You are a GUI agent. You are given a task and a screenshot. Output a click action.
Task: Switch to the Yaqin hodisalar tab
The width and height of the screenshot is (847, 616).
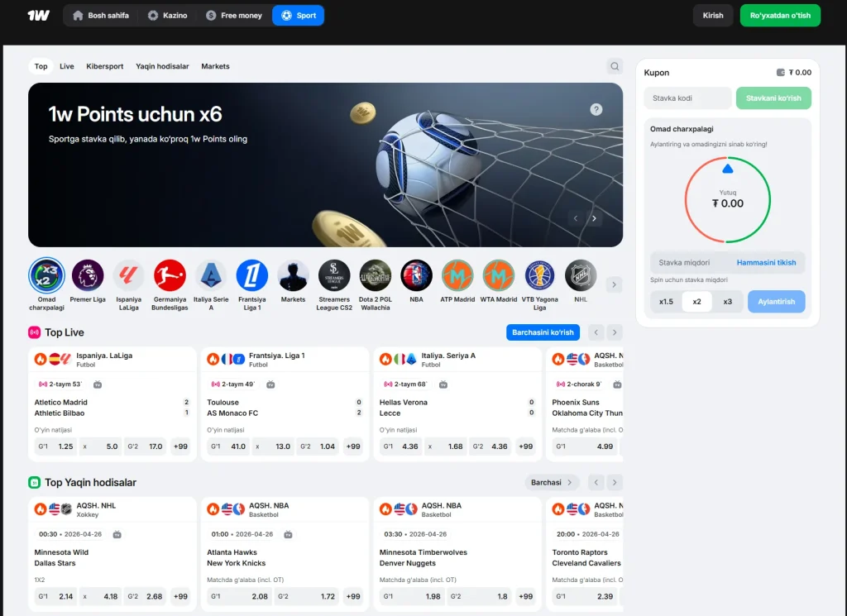click(x=162, y=66)
